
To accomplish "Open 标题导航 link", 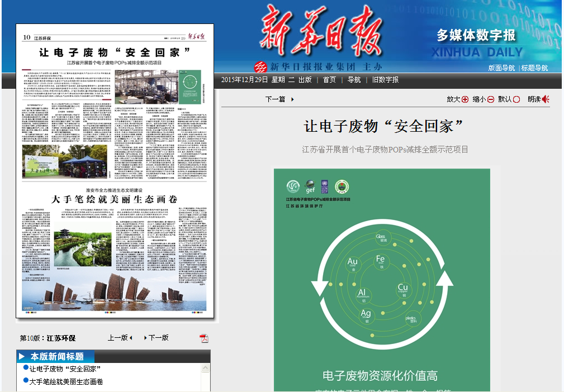I will pos(534,68).
